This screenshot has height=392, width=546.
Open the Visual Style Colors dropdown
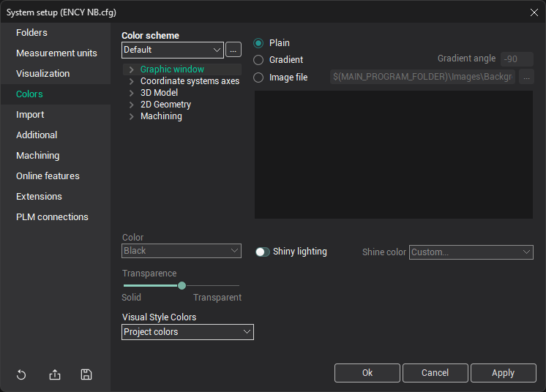click(187, 332)
